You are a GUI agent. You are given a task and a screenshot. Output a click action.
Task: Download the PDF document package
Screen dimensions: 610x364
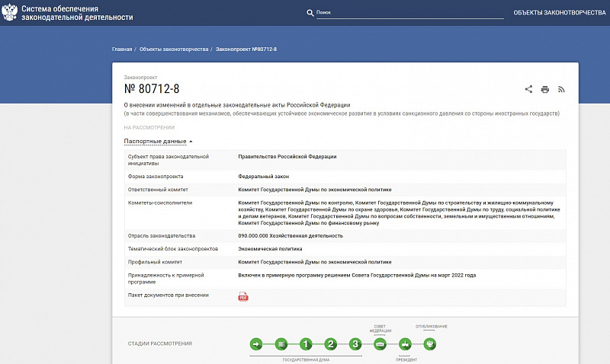tap(243, 296)
